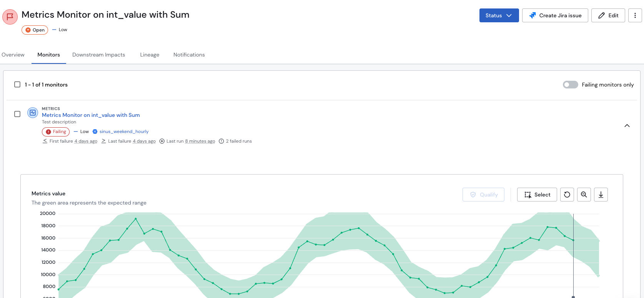Click the red flag incident icon
Screen dimensions: 644x298
pos(10,17)
